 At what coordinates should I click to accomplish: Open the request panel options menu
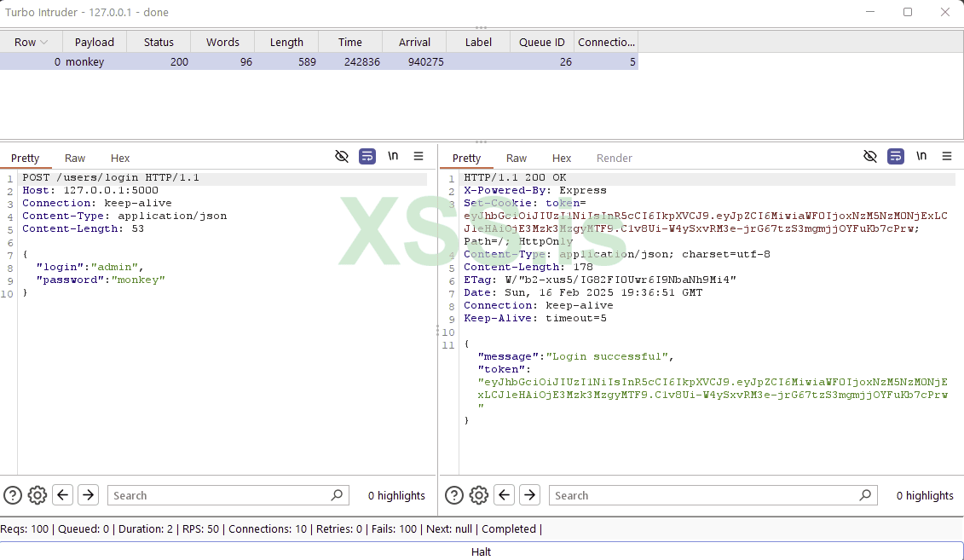pyautogui.click(x=419, y=156)
